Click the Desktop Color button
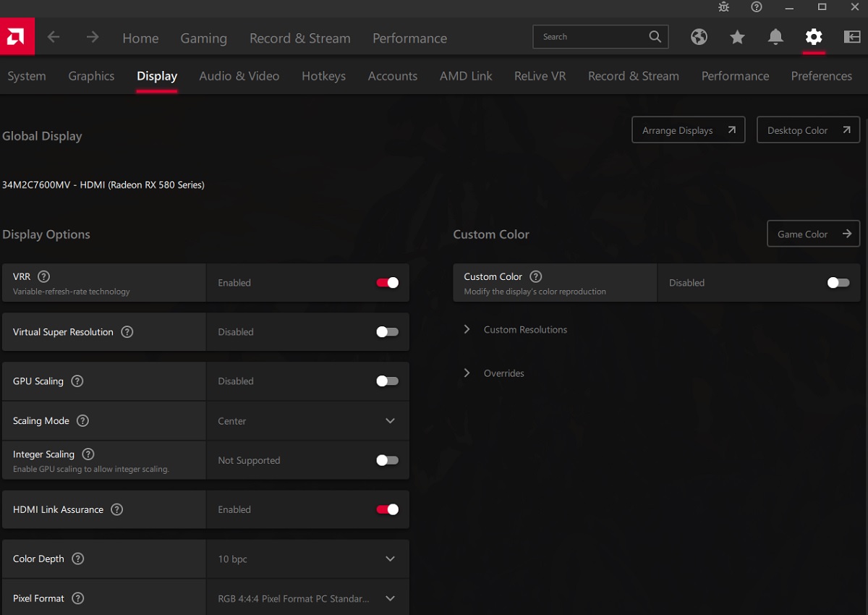 click(x=809, y=130)
